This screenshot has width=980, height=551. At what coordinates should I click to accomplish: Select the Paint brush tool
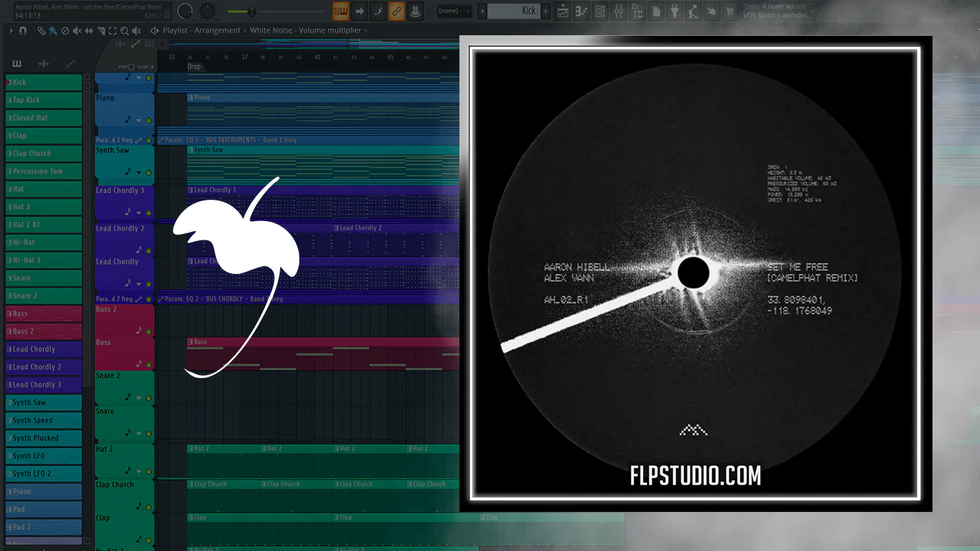pos(54,31)
